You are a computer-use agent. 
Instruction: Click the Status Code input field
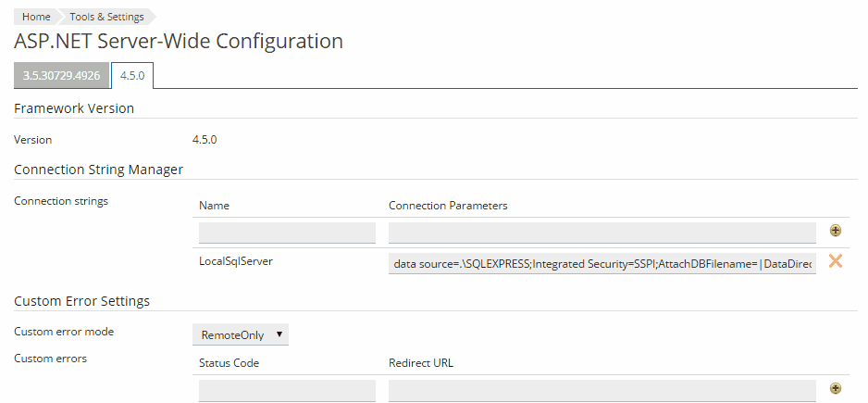click(287, 390)
